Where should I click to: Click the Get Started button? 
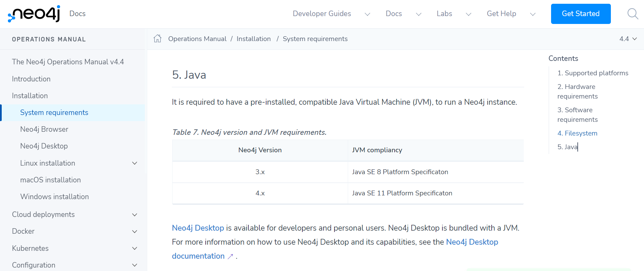point(580,14)
